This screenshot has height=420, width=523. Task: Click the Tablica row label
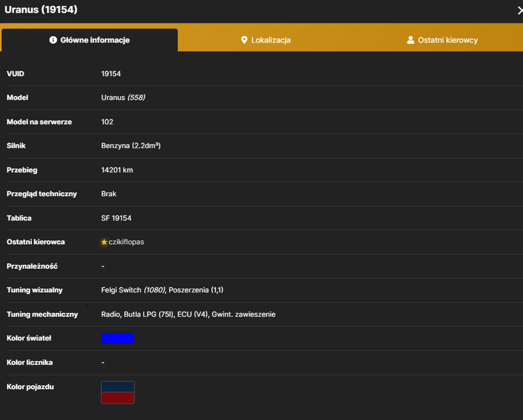19,218
